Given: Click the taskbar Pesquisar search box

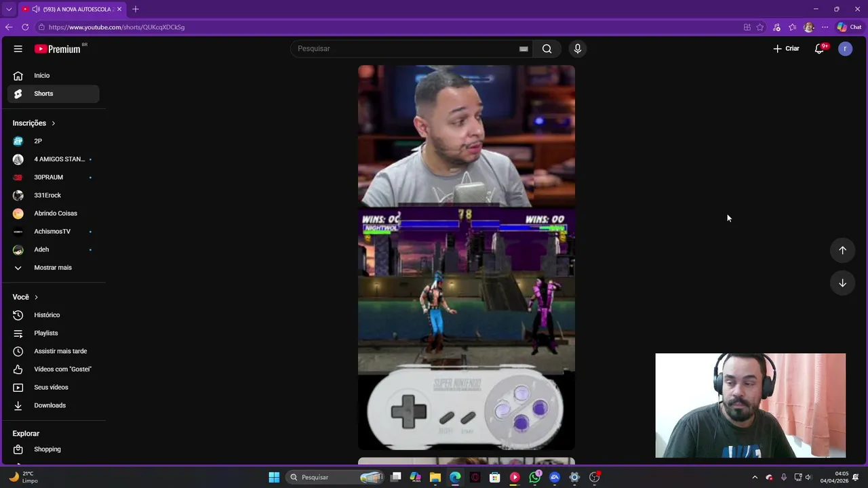Looking at the screenshot, I should click(336, 477).
